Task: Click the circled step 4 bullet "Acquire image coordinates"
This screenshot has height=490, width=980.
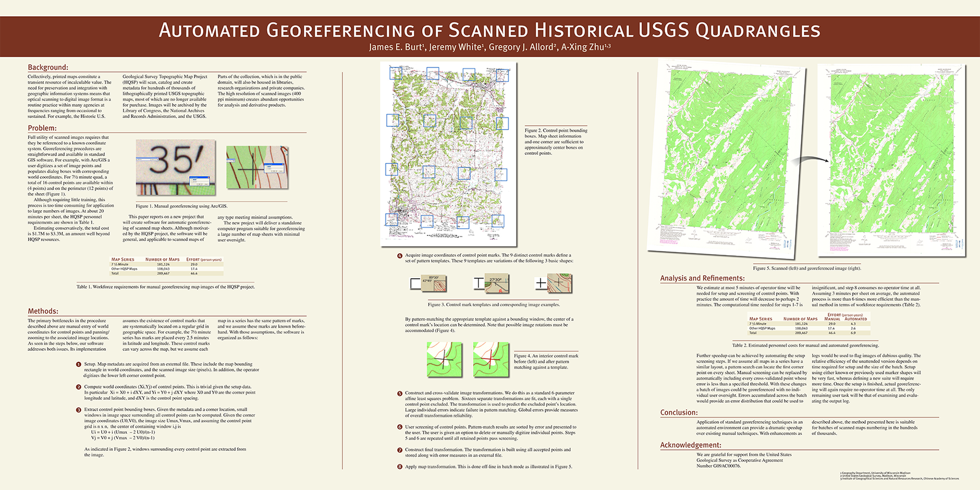Action: click(400, 256)
